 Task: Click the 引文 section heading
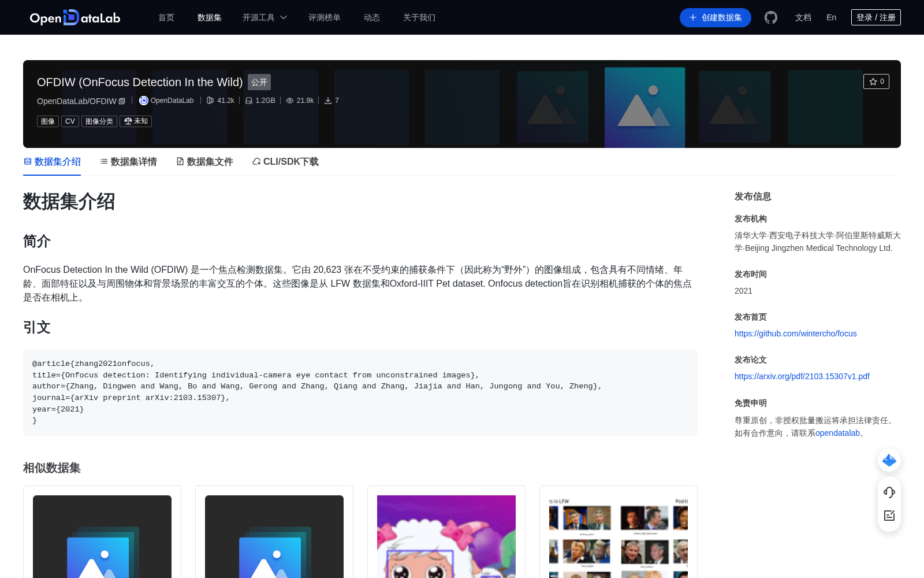click(x=37, y=327)
